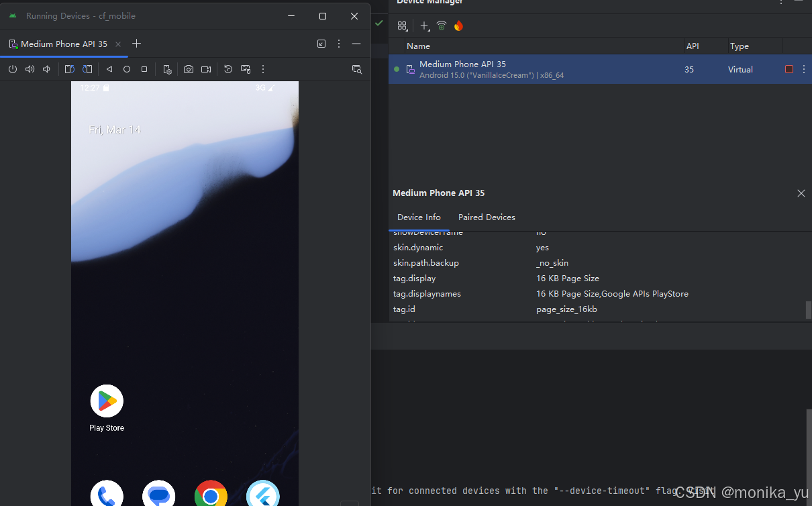Screen dimensions: 812x506
Task: Stop the Medium Phone API 35 emulator
Action: coord(789,69)
